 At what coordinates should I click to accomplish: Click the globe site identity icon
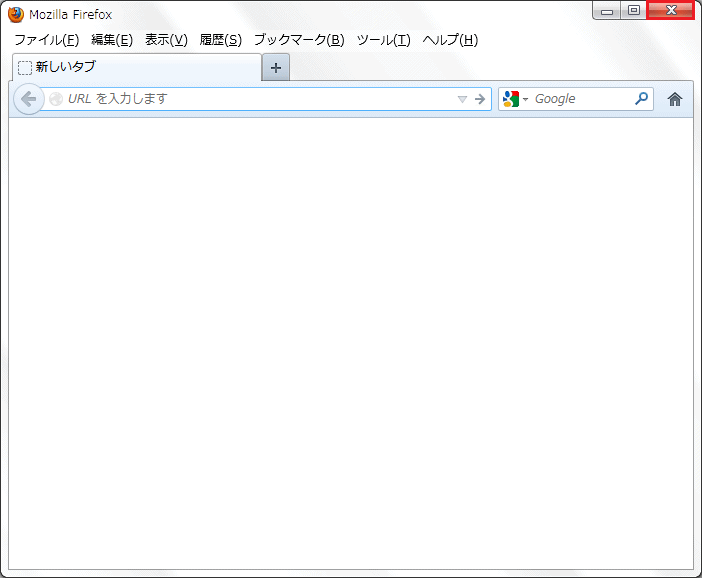point(56,99)
